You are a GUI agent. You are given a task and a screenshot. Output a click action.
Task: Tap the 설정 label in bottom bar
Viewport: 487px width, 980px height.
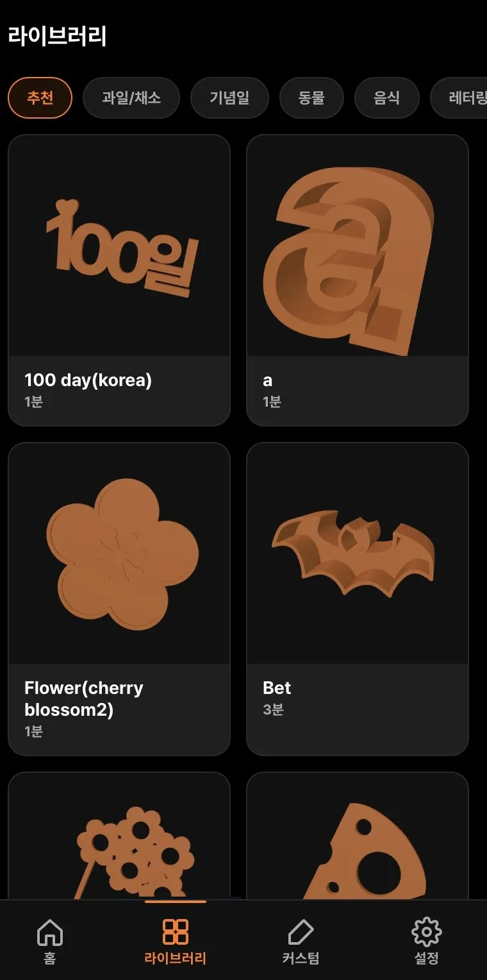click(427, 958)
